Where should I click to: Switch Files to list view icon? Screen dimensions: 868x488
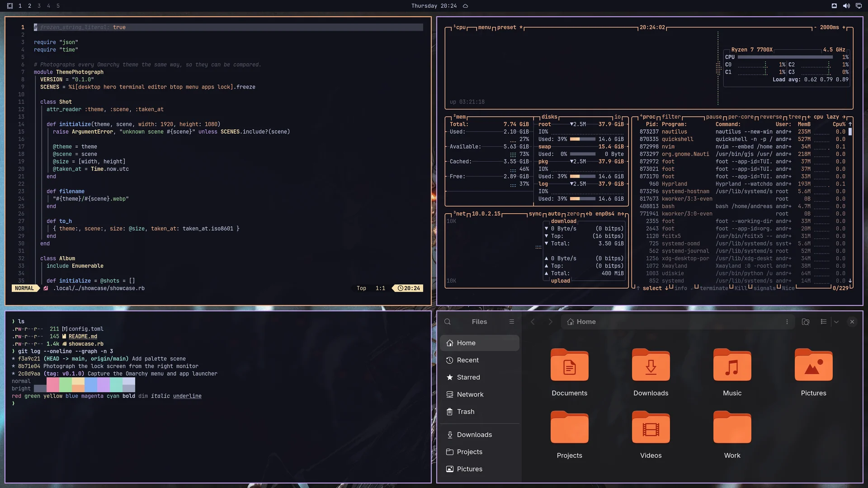[824, 322]
